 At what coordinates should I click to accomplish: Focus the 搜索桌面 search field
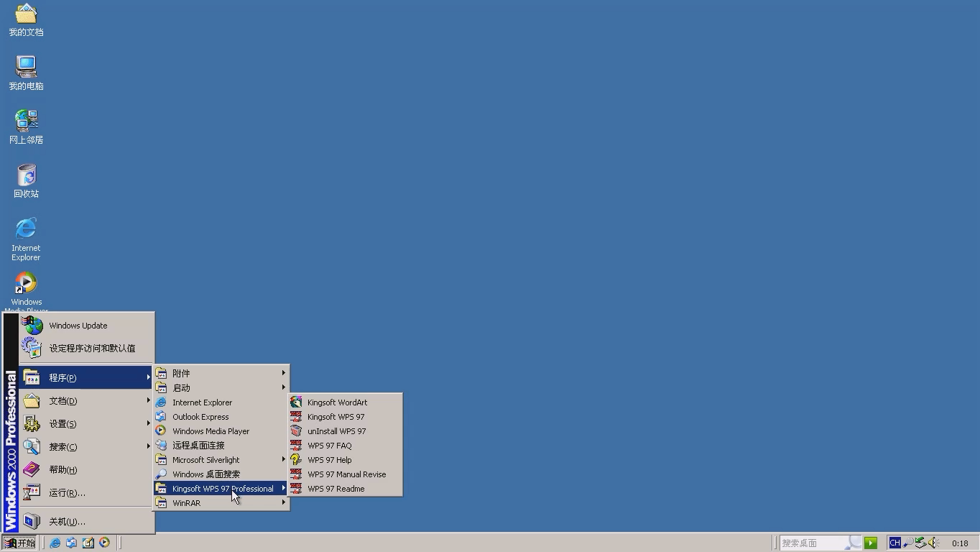click(x=820, y=543)
